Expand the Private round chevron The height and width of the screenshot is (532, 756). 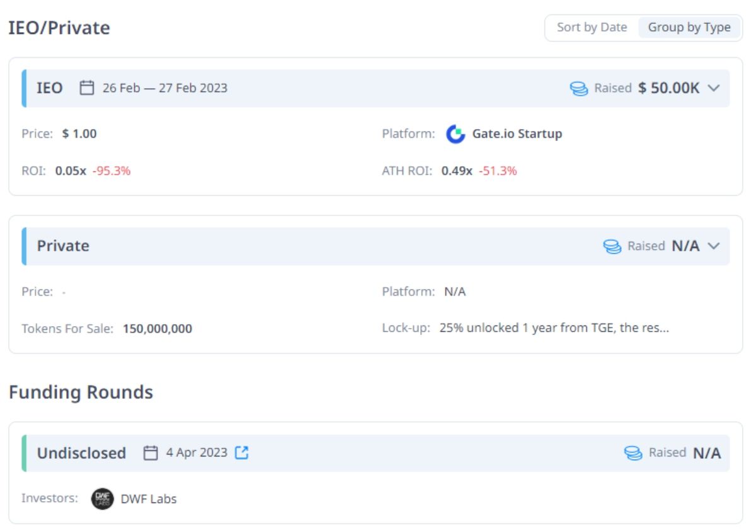point(714,246)
